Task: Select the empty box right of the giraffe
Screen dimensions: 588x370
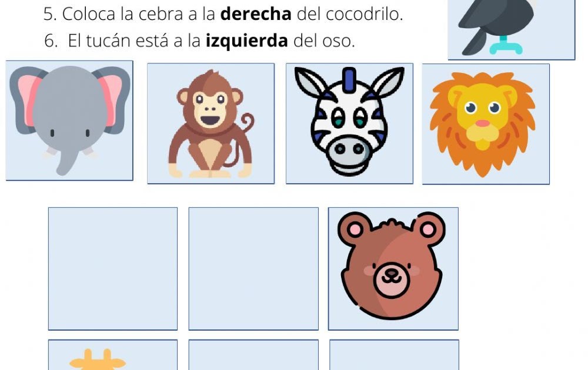Action: pyautogui.click(x=253, y=355)
